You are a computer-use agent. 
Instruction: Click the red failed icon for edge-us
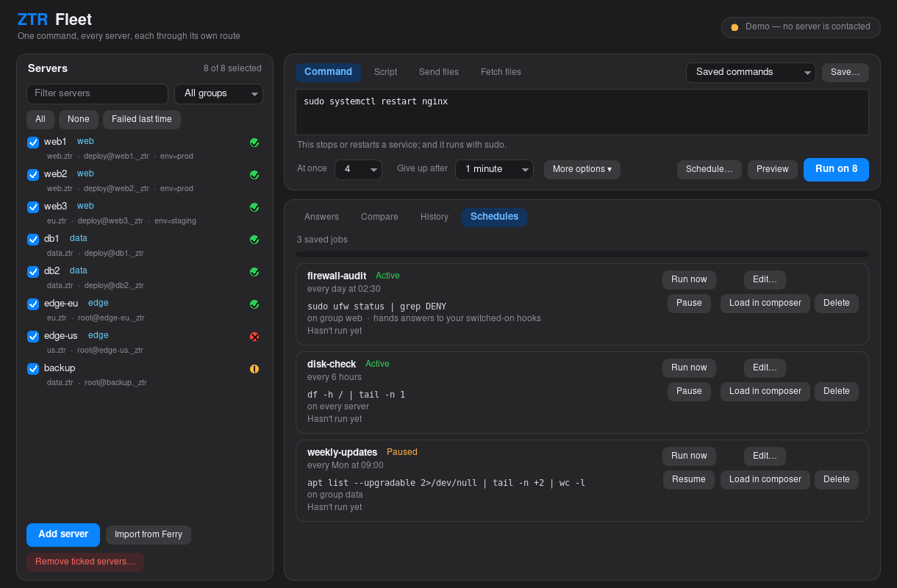click(x=254, y=337)
